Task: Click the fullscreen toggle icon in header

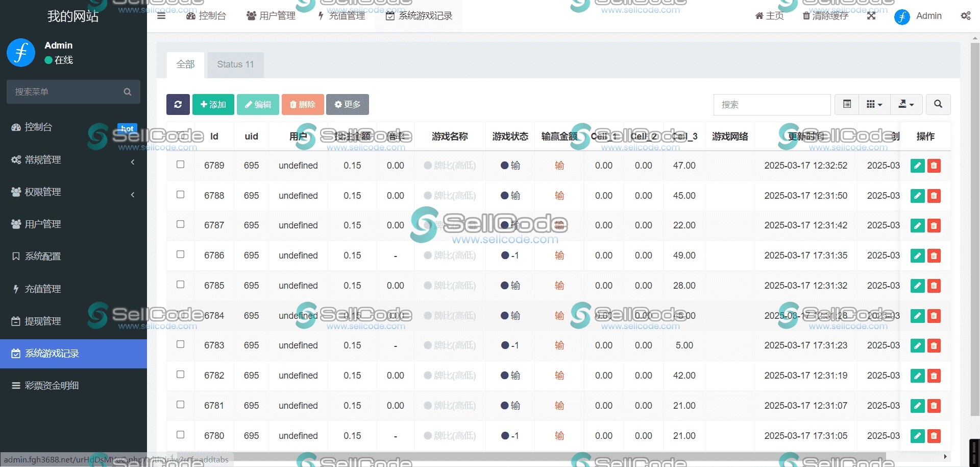Action: 871,16
